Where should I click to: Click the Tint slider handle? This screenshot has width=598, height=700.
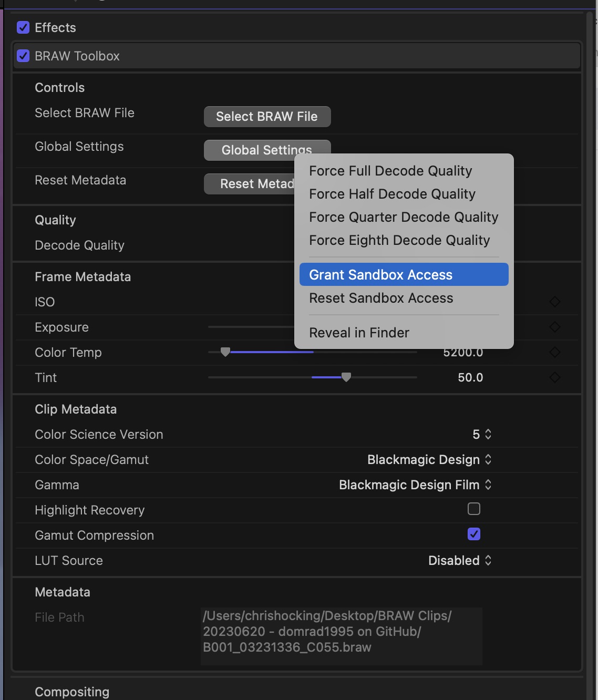[346, 377]
